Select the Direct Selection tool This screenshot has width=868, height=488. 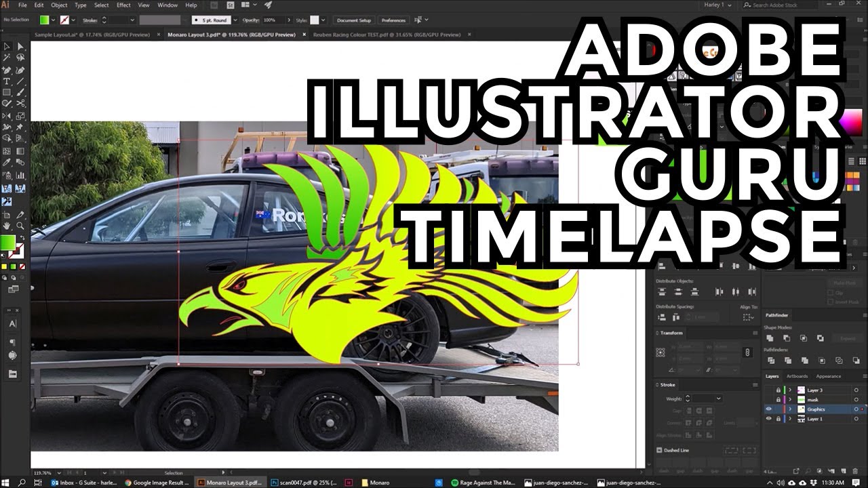(x=20, y=46)
